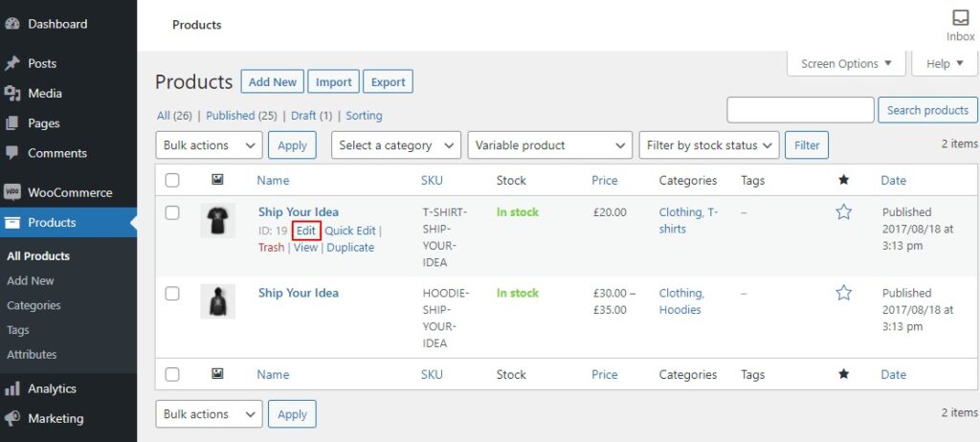
Task: Click the Quick Edit link
Action: pos(350,230)
